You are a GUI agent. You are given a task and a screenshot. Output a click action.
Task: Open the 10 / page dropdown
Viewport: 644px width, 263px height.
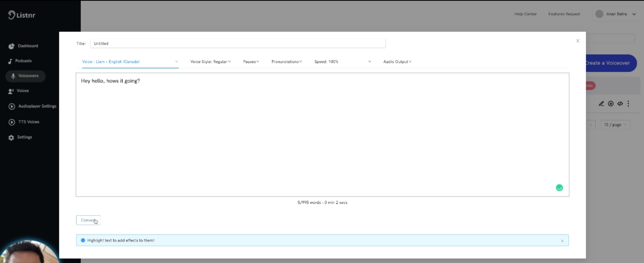[x=615, y=125]
